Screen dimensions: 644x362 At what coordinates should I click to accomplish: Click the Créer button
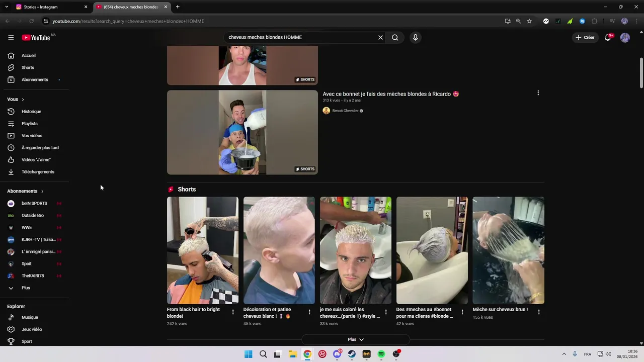pyautogui.click(x=585, y=37)
